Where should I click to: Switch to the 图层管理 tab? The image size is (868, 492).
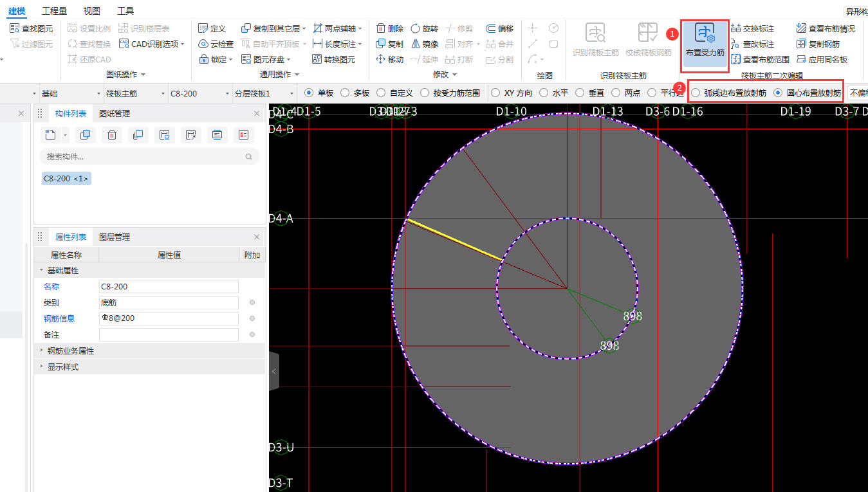pos(115,237)
